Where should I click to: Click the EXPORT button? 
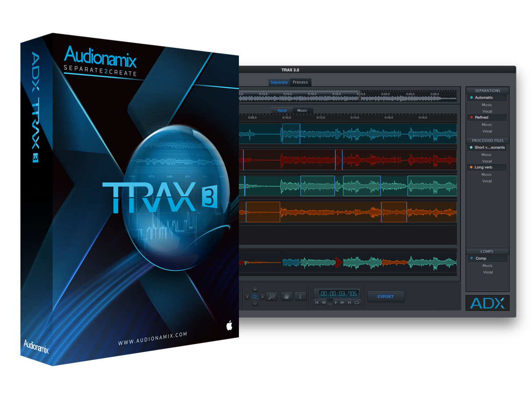tap(386, 297)
